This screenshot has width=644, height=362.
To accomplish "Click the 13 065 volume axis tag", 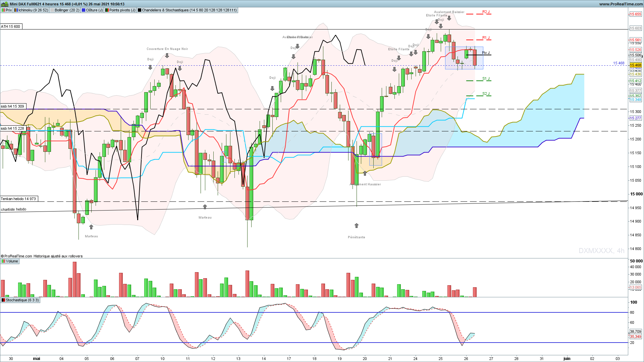I will pyautogui.click(x=636, y=288).
